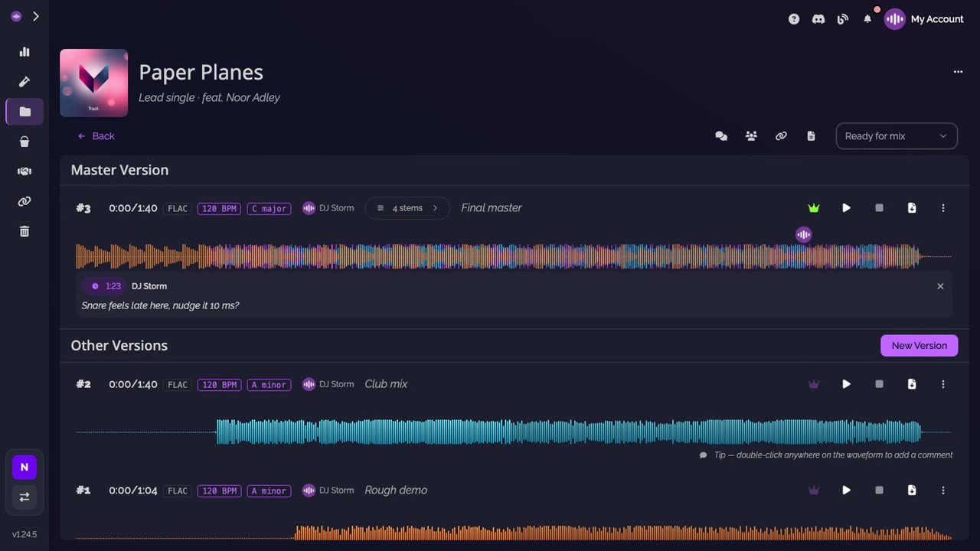Create a New Version

(x=919, y=346)
